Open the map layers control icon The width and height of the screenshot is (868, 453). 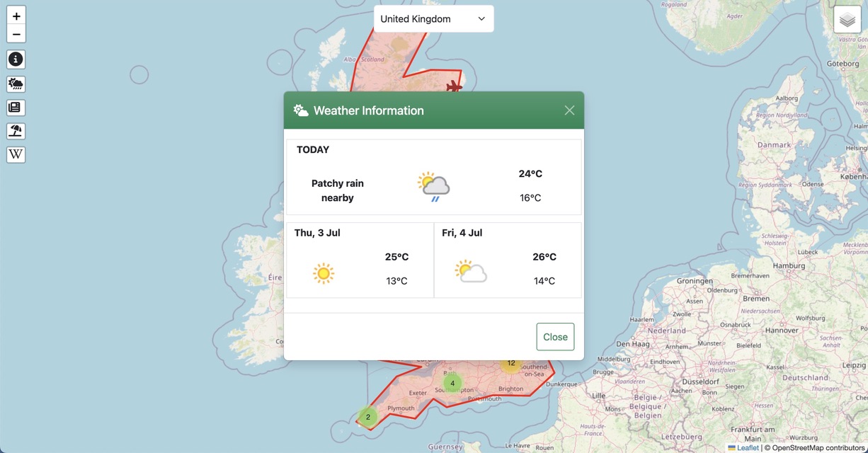(847, 18)
